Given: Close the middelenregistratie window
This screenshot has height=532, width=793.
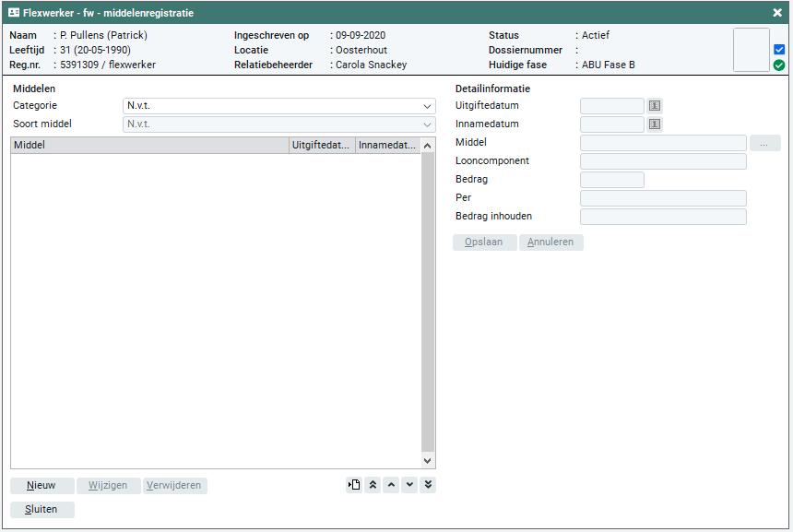Looking at the screenshot, I should pyautogui.click(x=777, y=13).
